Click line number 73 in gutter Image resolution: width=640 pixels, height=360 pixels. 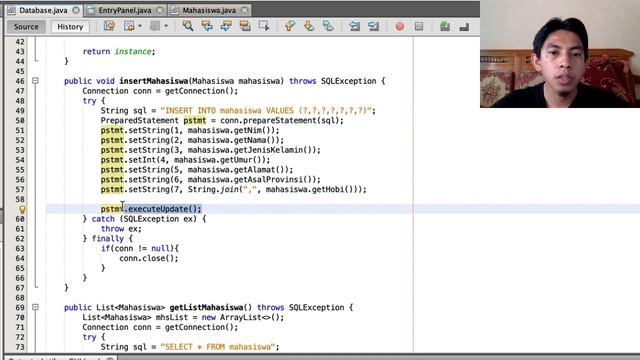point(20,347)
